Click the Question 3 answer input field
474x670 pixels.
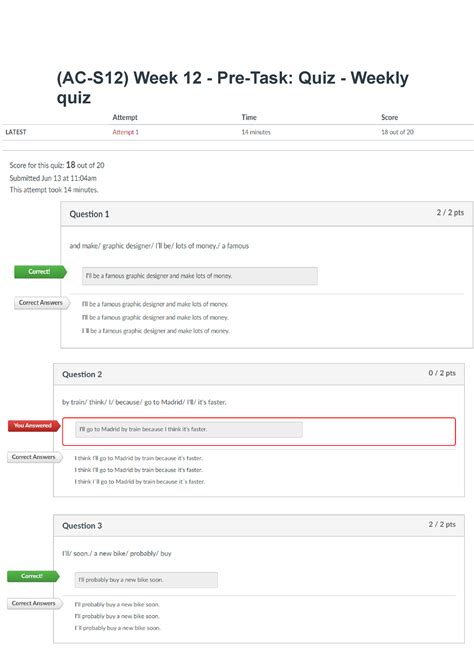[x=146, y=580]
